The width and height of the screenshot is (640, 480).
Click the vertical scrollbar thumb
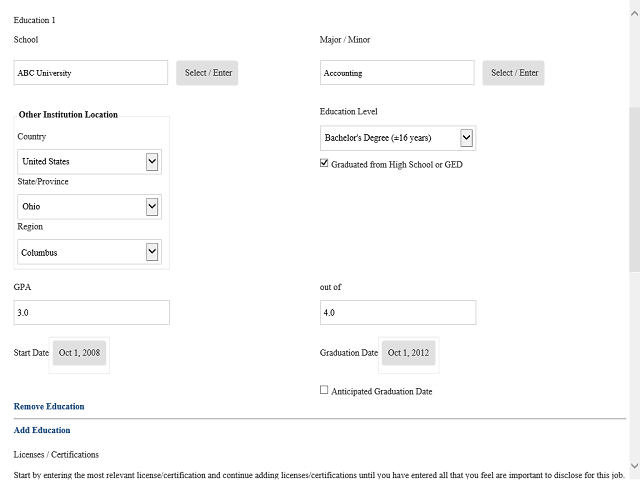point(635,190)
